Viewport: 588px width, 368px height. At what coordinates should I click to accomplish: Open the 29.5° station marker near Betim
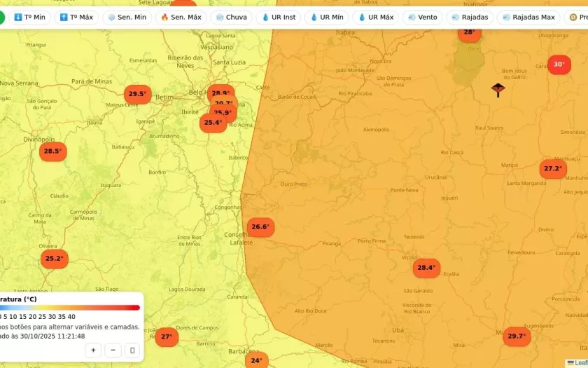[138, 94]
